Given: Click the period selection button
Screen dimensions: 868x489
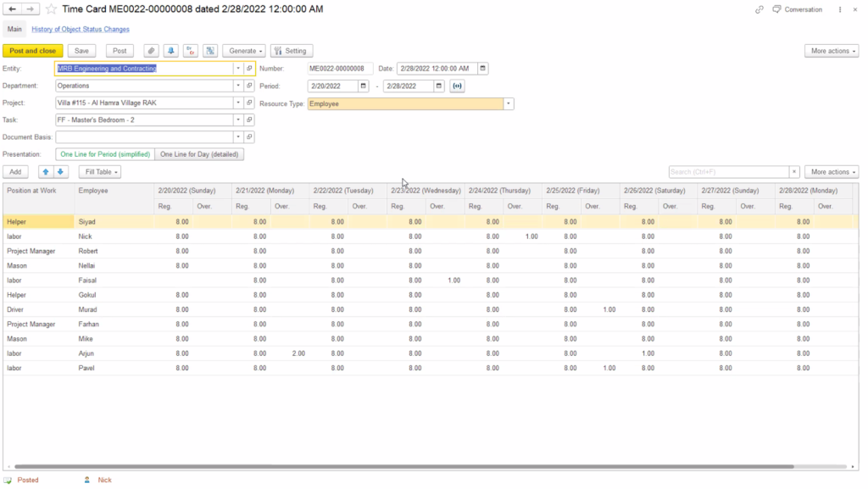Looking at the screenshot, I should click(457, 86).
